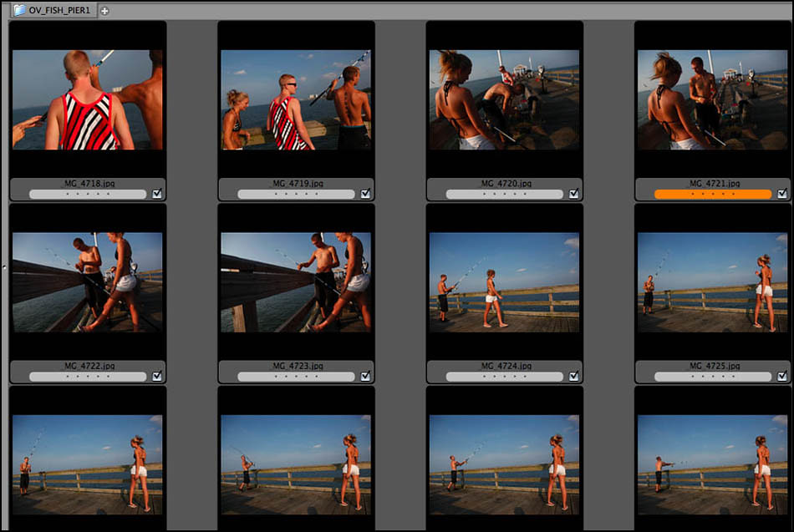794x532 pixels.
Task: Set rating on the _MG_4720.jpg star bar
Action: (504, 194)
